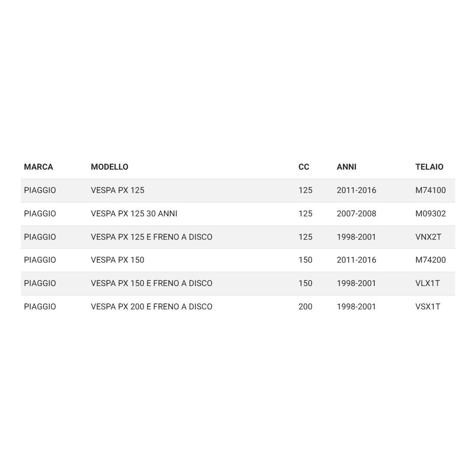
Task: Click the 200 cc value cell
Action: pos(305,307)
